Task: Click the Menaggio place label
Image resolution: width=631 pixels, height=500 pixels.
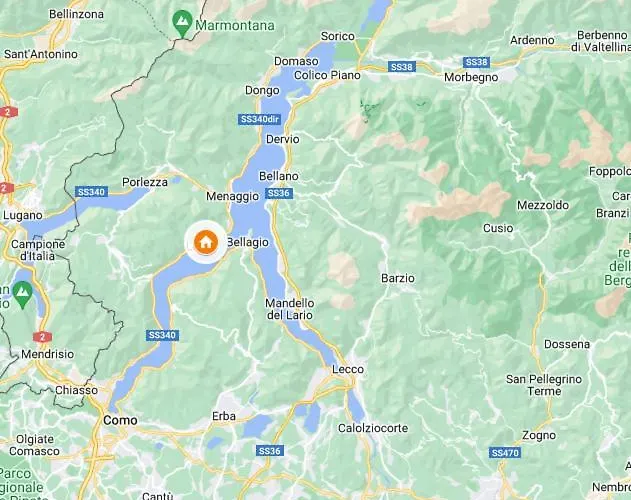Action: click(233, 196)
